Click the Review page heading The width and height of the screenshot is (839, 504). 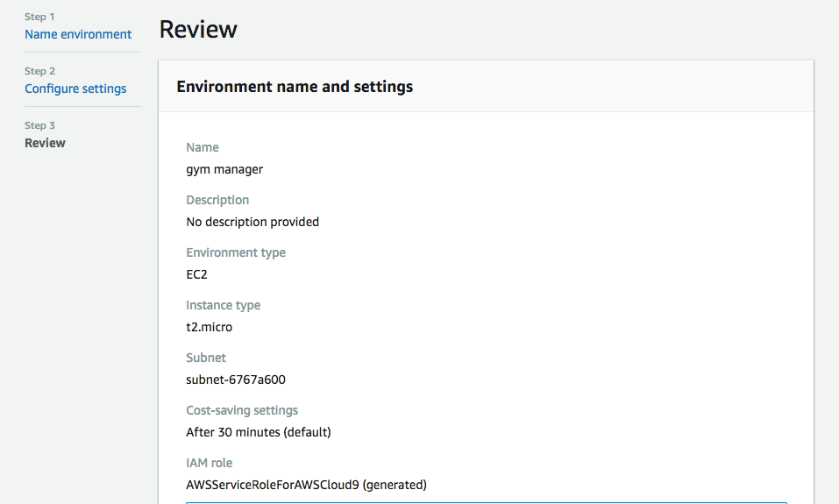coord(198,29)
